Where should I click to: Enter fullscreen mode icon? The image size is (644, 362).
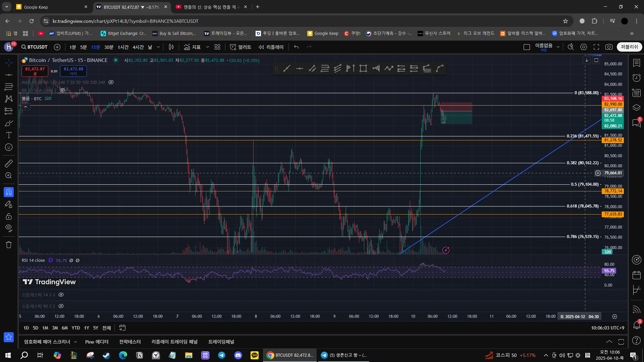[x=596, y=47]
